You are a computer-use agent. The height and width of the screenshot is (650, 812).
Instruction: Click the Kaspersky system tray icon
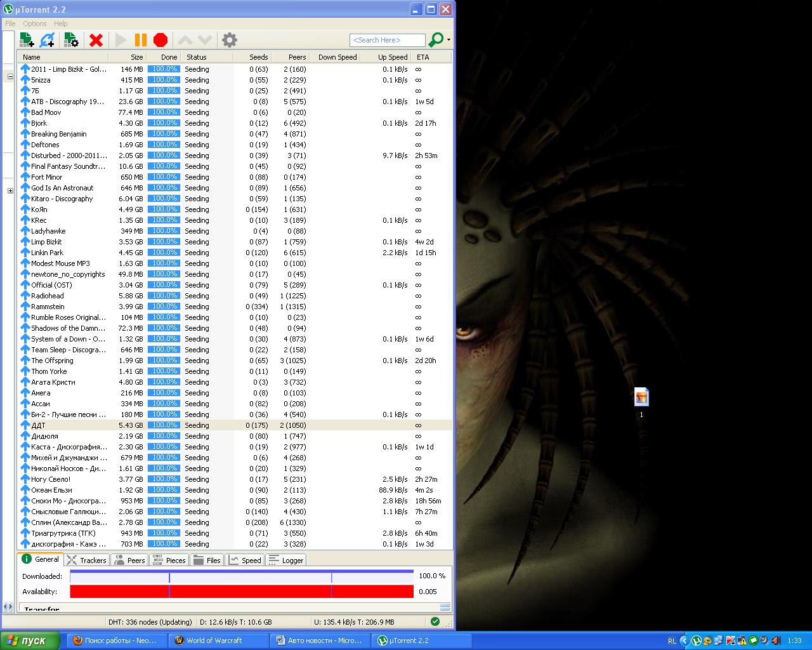[x=730, y=640]
